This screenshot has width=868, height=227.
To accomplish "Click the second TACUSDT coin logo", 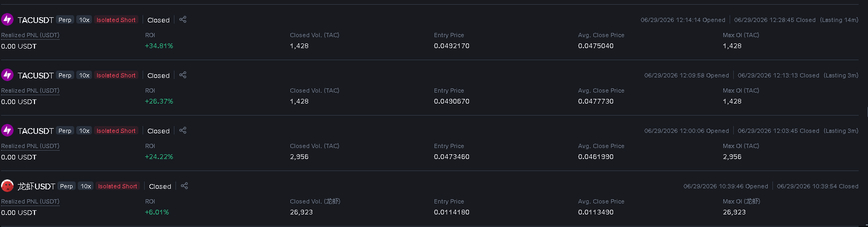I will pos(7,75).
